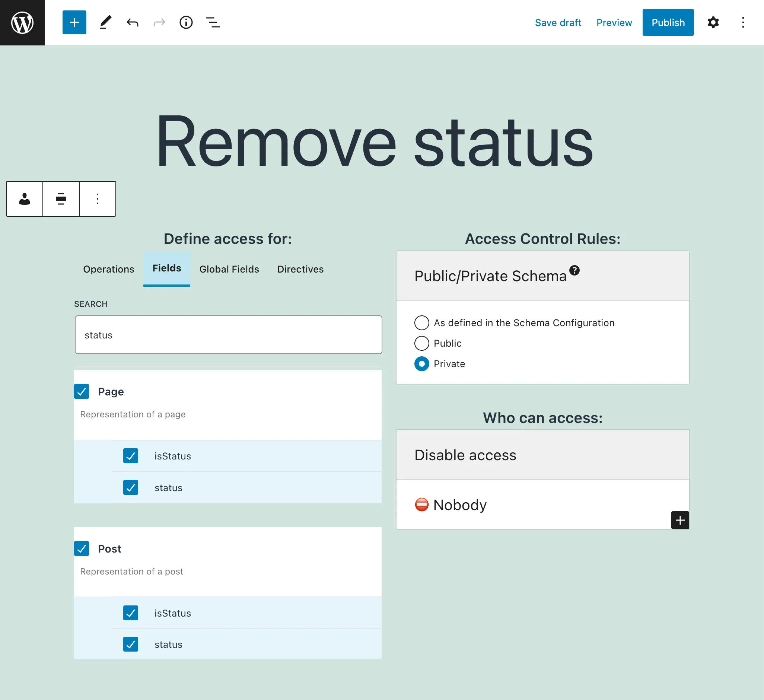Screen dimensions: 764x700
Task: Open the settings gear panel
Action: 713,22
